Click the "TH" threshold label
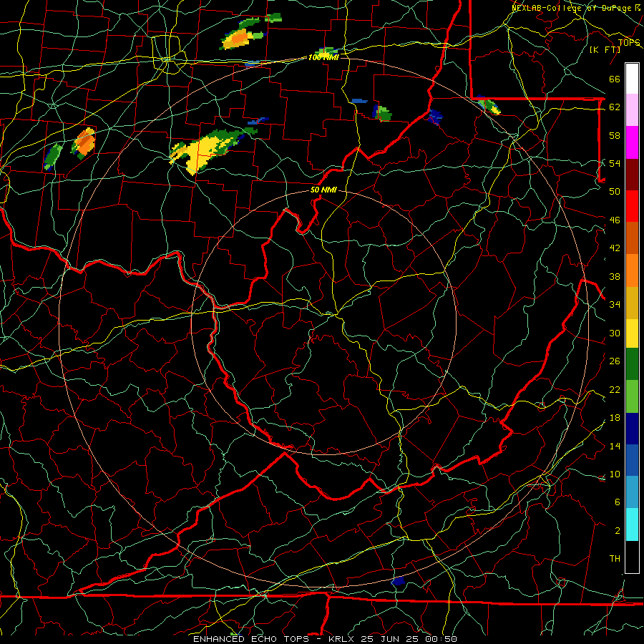The width and height of the screenshot is (644, 644). 615,559
